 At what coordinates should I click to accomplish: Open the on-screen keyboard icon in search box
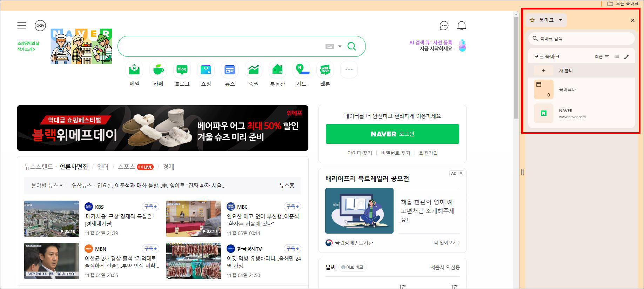point(330,46)
